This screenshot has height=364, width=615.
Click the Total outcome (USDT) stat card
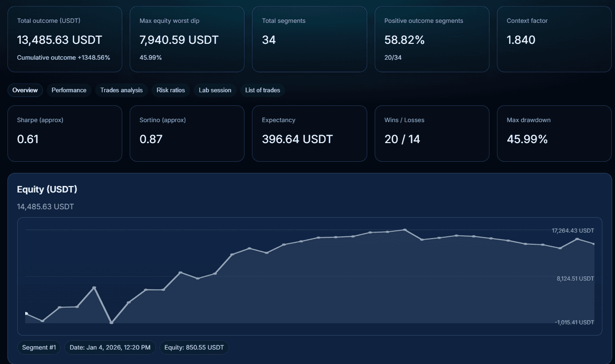(x=64, y=39)
